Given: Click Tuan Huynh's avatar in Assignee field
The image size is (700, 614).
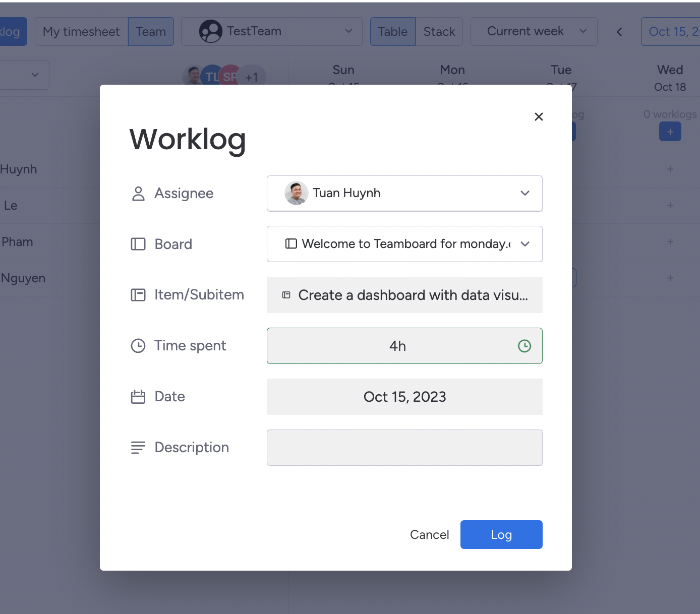Looking at the screenshot, I should (297, 193).
